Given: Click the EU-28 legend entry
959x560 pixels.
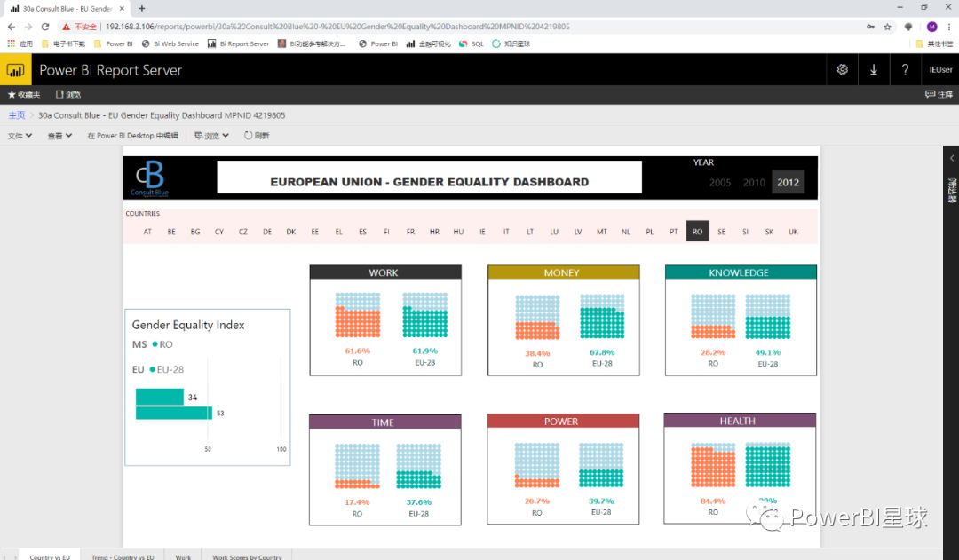Looking at the screenshot, I should [167, 369].
